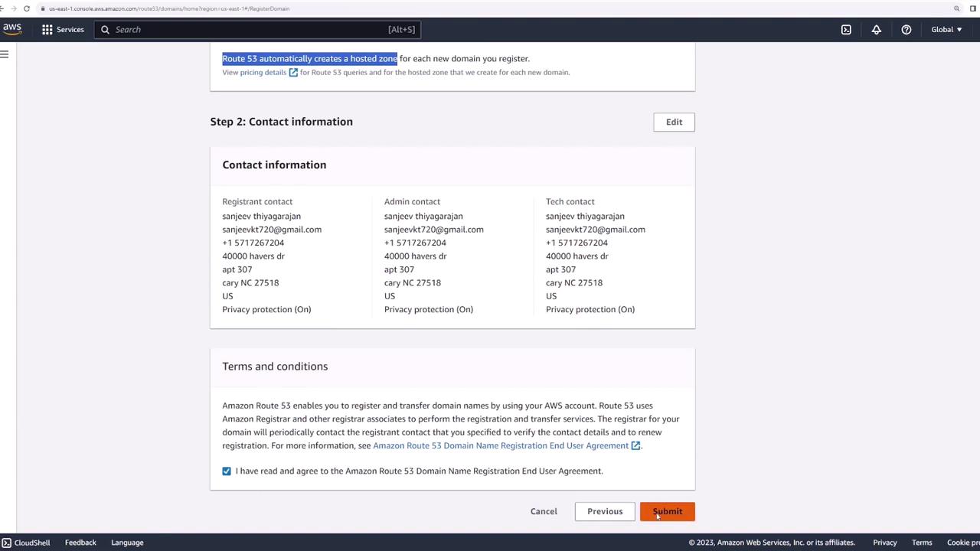Reload the page with browser refresh icon
Viewport: 980px width, 551px height.
pyautogui.click(x=27, y=8)
